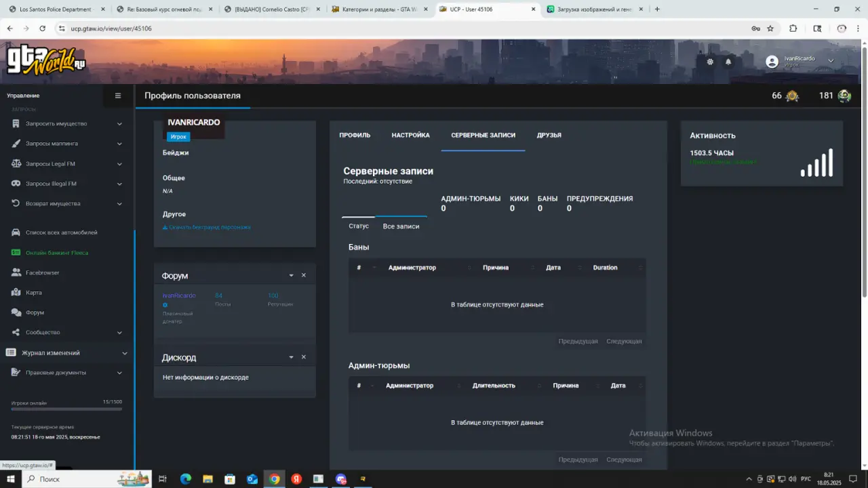Click the GTA World RU logo

pyautogui.click(x=46, y=59)
